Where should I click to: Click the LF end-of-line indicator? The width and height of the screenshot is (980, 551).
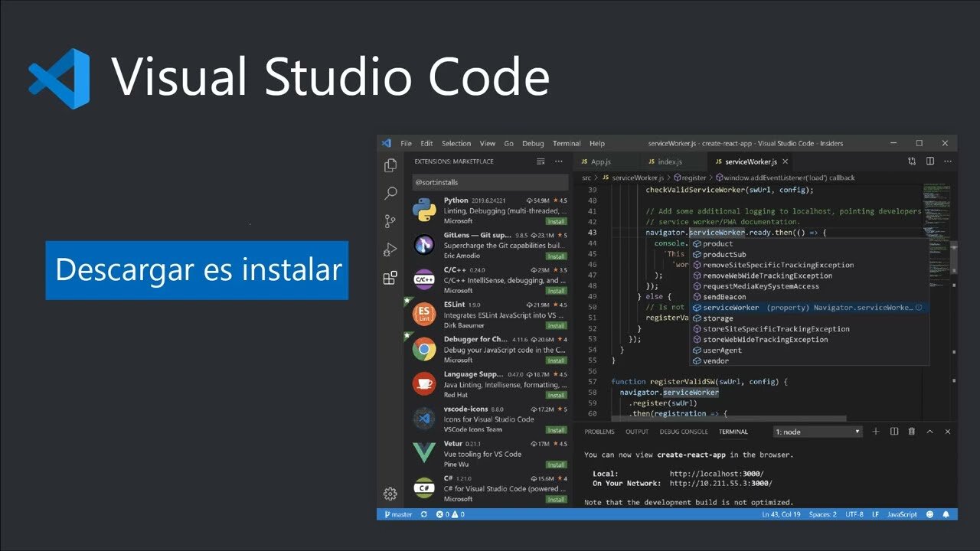click(x=877, y=514)
